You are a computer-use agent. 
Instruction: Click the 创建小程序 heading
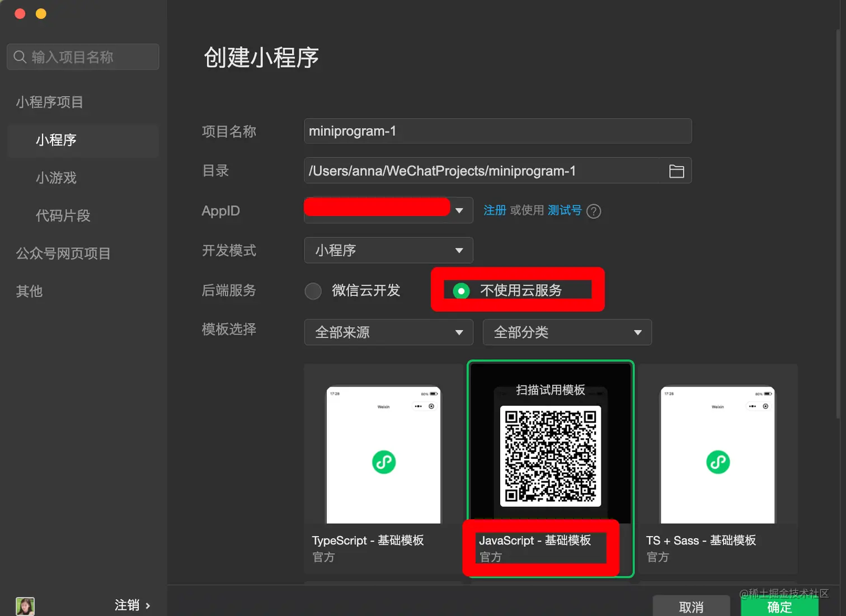261,58
